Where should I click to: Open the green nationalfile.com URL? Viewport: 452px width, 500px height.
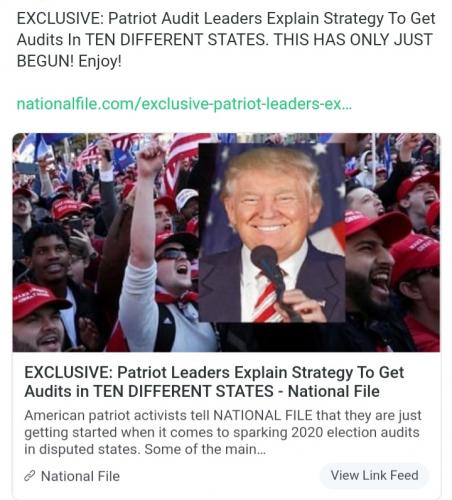pyautogui.click(x=184, y=104)
